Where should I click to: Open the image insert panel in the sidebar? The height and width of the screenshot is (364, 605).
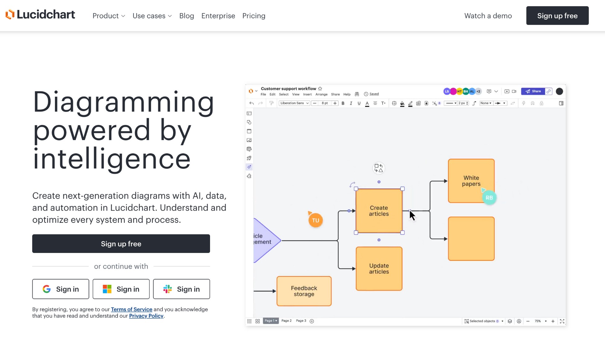(x=249, y=140)
